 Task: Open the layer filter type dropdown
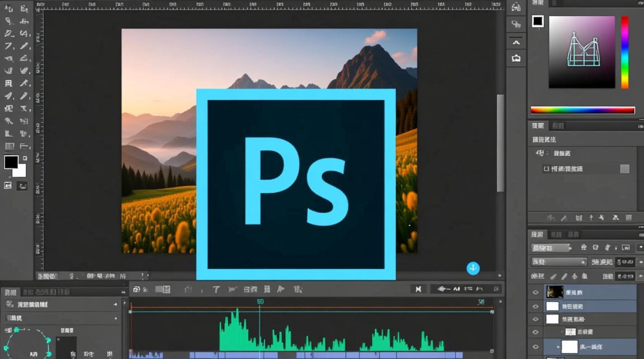point(552,248)
